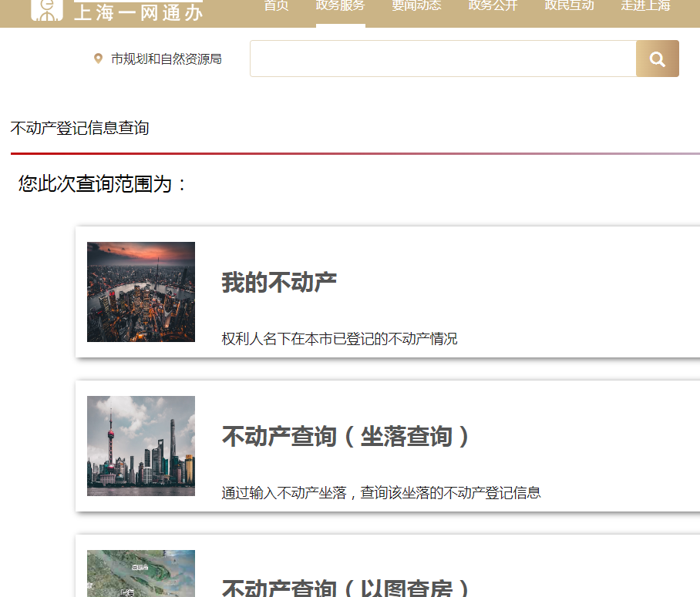Click heading 不动产登记信息查询

[79, 128]
